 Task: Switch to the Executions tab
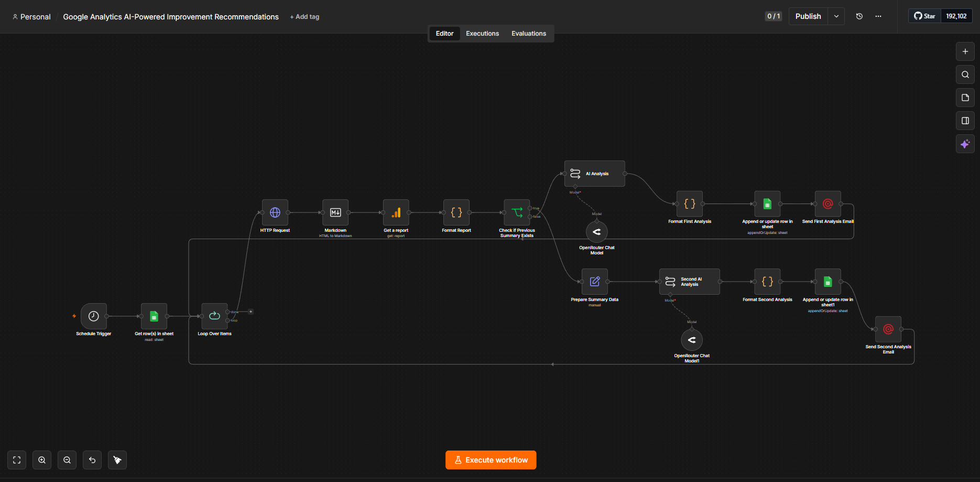click(482, 34)
